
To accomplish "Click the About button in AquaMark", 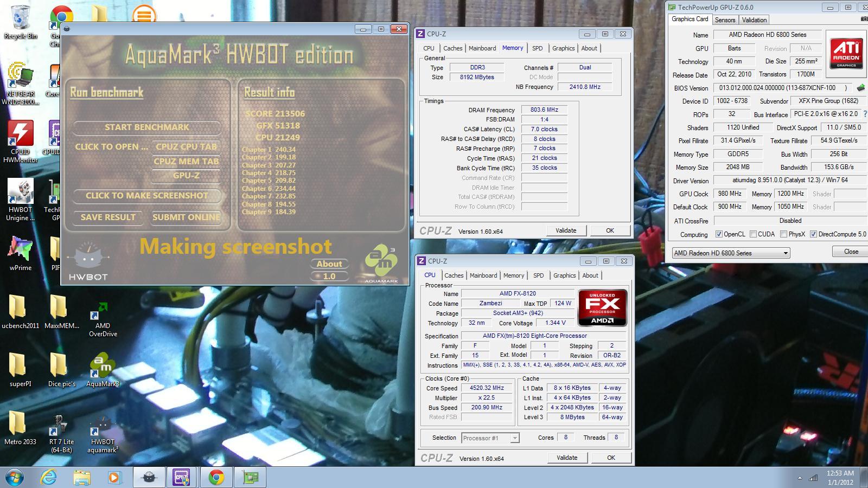I will point(329,264).
